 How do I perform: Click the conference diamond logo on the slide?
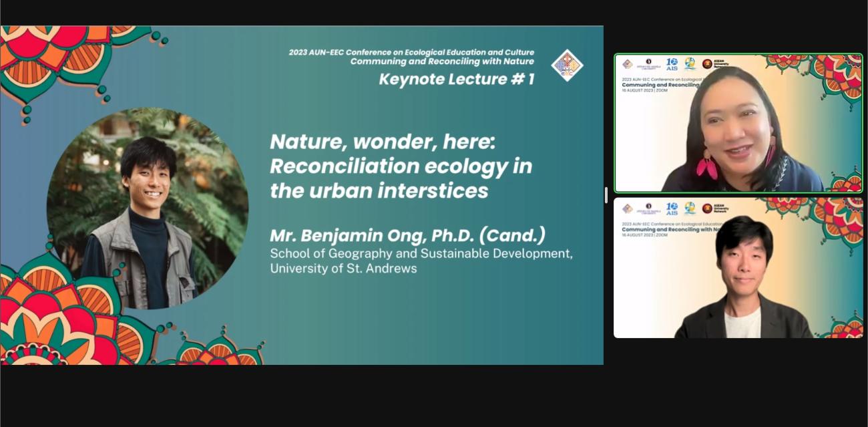(567, 65)
